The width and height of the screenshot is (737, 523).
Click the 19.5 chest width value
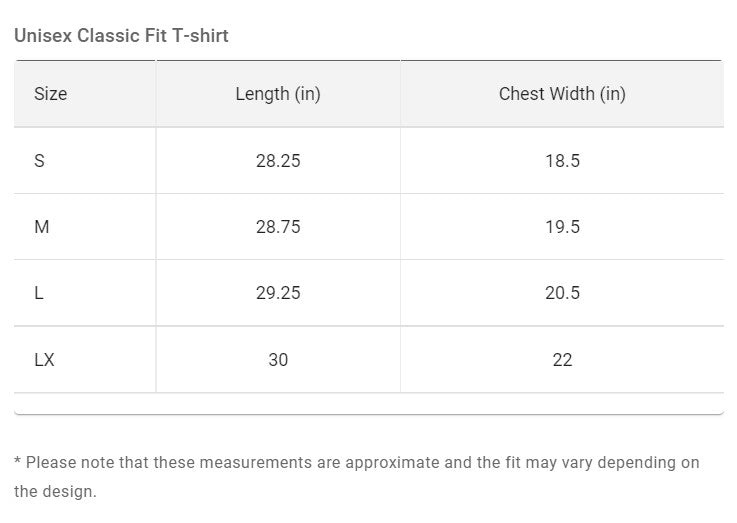[x=562, y=227]
